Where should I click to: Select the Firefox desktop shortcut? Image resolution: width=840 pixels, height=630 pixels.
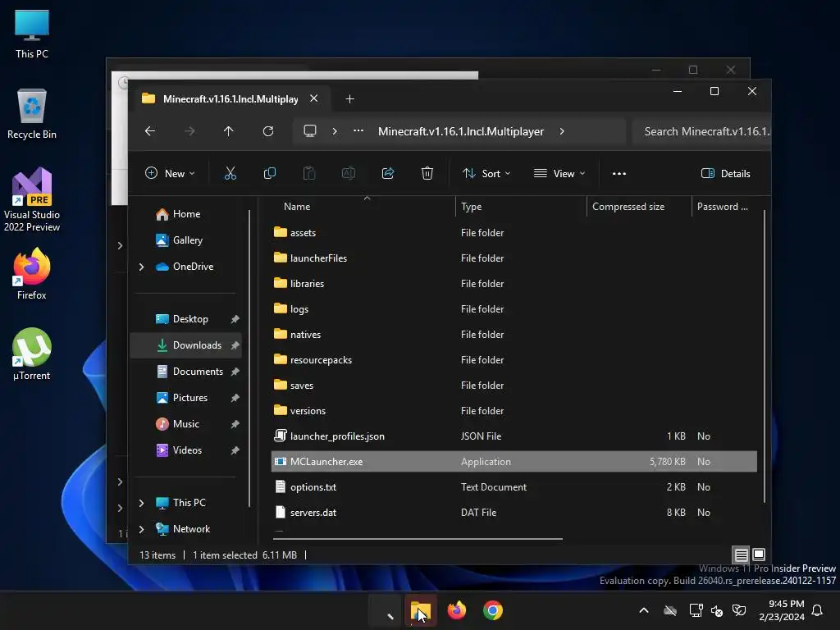(32, 274)
